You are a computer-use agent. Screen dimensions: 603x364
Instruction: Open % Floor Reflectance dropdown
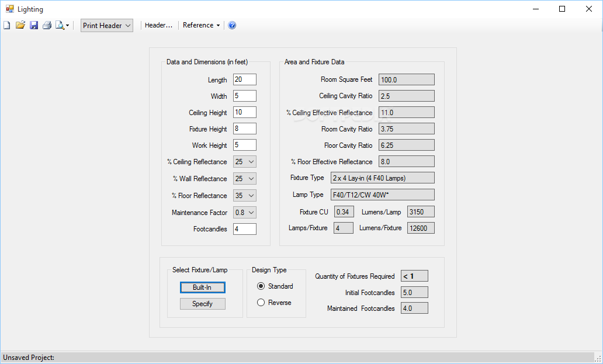coord(245,196)
